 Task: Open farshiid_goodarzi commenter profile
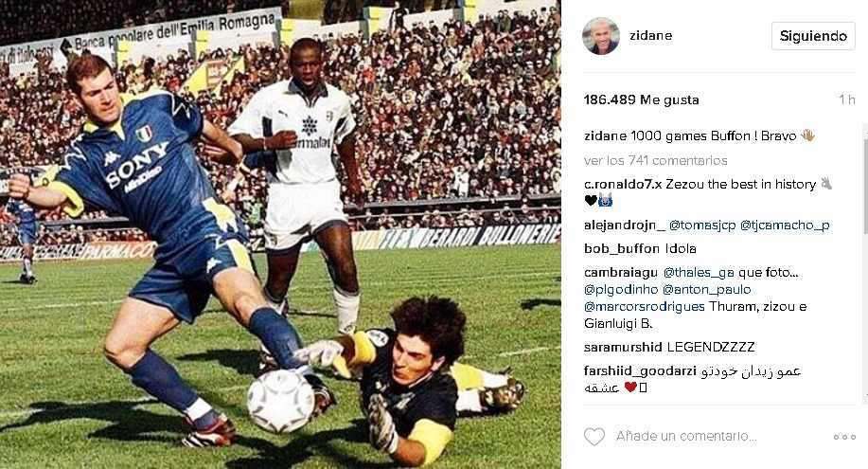(640, 370)
